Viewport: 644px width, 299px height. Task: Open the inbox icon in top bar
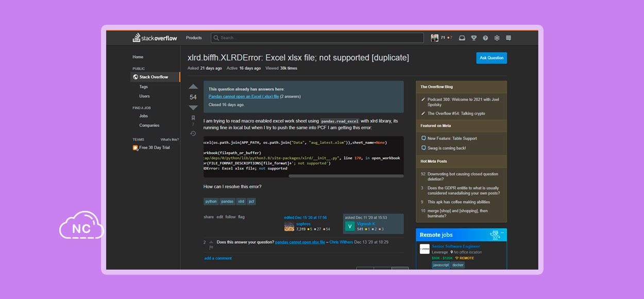click(462, 38)
